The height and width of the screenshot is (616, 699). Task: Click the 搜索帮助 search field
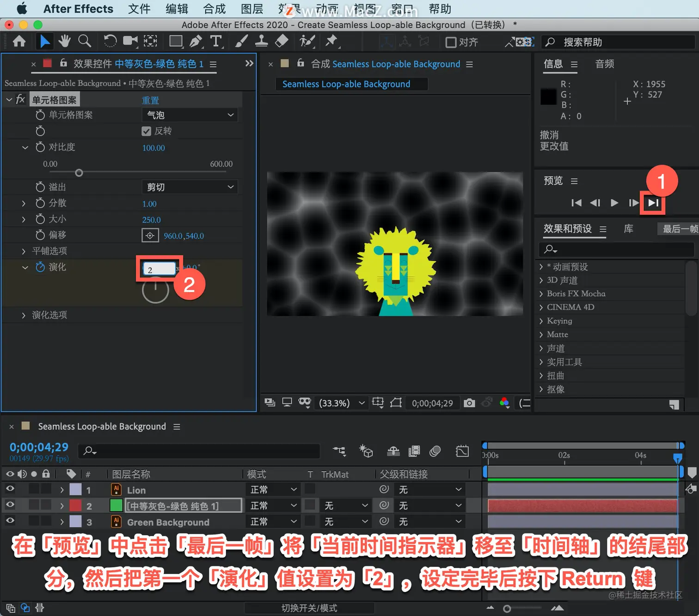pyautogui.click(x=618, y=42)
